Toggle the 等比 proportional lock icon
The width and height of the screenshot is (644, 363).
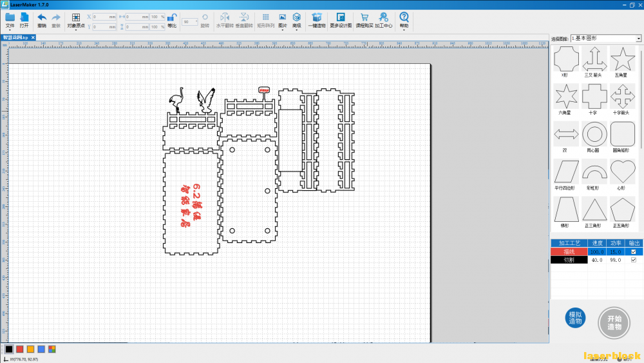coord(172,17)
